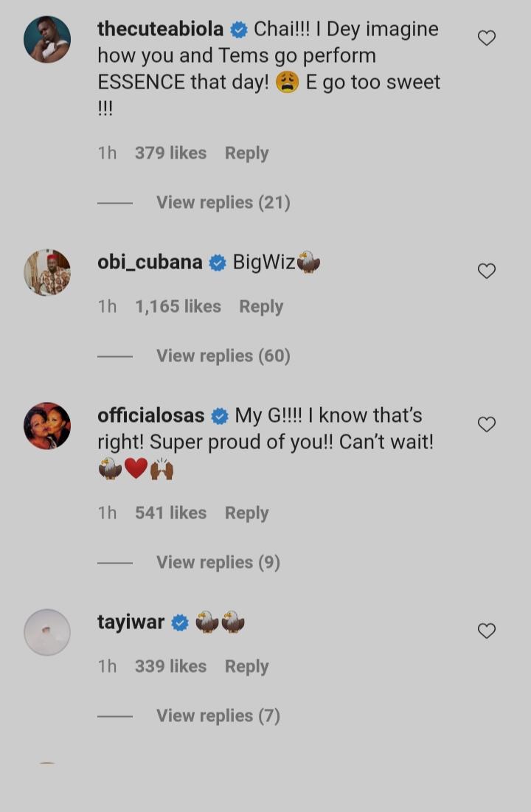
Task: View the 1,165 likes on obi_cubana's comment
Action: coord(178,306)
